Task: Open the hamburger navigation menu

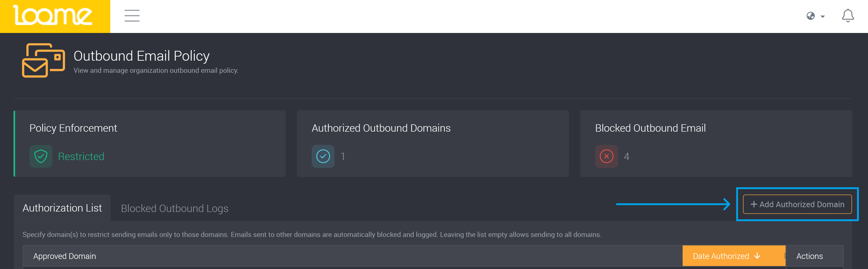Action: point(132,16)
